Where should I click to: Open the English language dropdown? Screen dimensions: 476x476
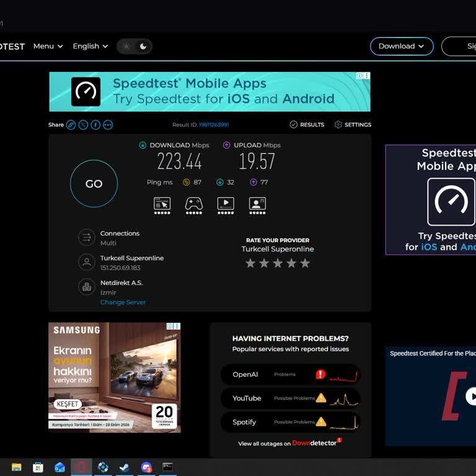(90, 46)
